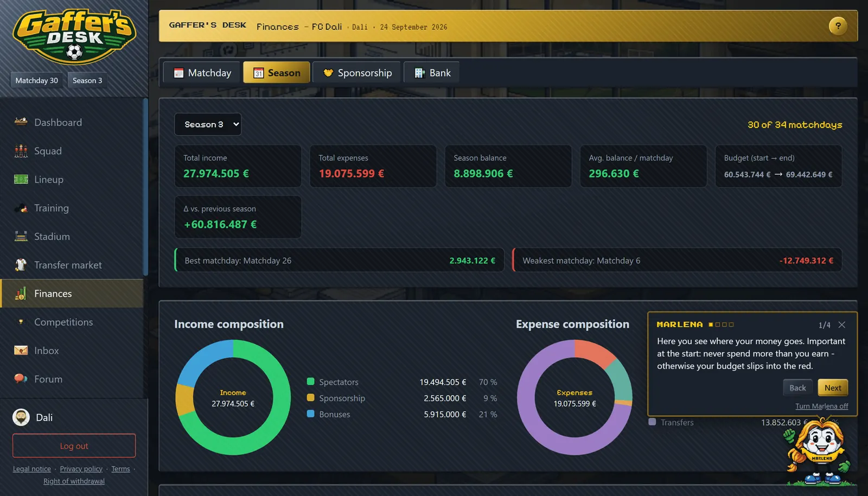Open the Right of withdrawal link
Screen dimensions: 868x496
(74, 481)
